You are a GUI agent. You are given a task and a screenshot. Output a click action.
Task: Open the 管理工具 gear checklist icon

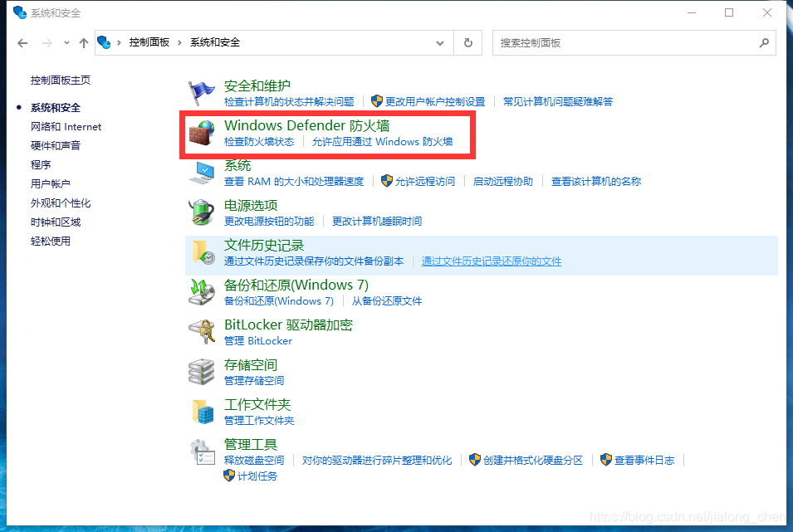[x=203, y=451]
